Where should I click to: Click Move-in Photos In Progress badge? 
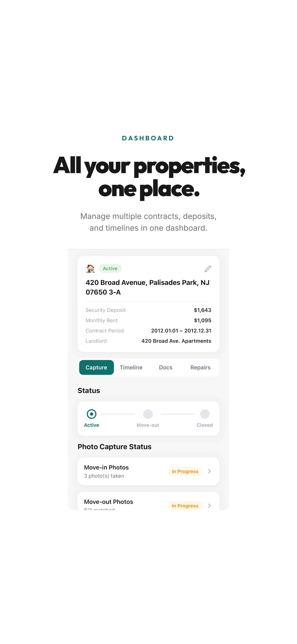185,471
